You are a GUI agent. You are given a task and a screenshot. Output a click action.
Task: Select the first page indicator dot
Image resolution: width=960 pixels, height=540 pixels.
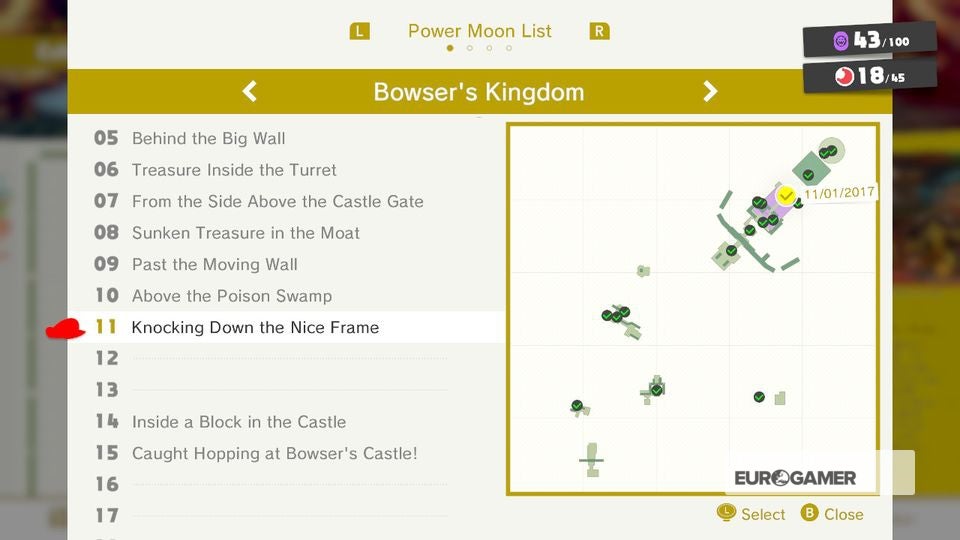pyautogui.click(x=450, y=48)
